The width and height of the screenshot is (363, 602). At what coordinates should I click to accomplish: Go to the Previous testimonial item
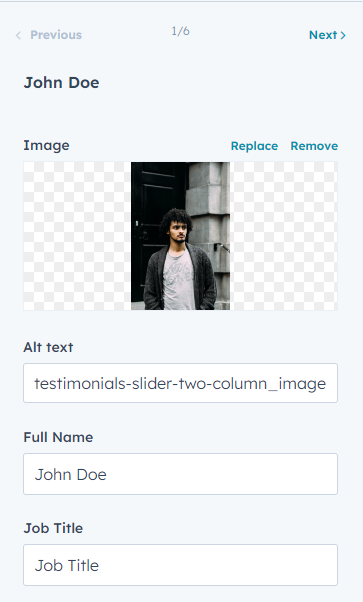[49, 35]
